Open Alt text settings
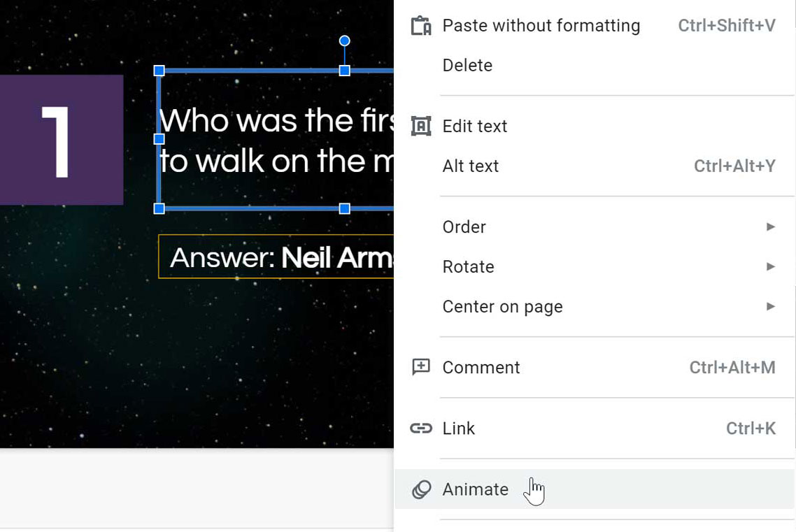The width and height of the screenshot is (796, 532). pos(470,166)
